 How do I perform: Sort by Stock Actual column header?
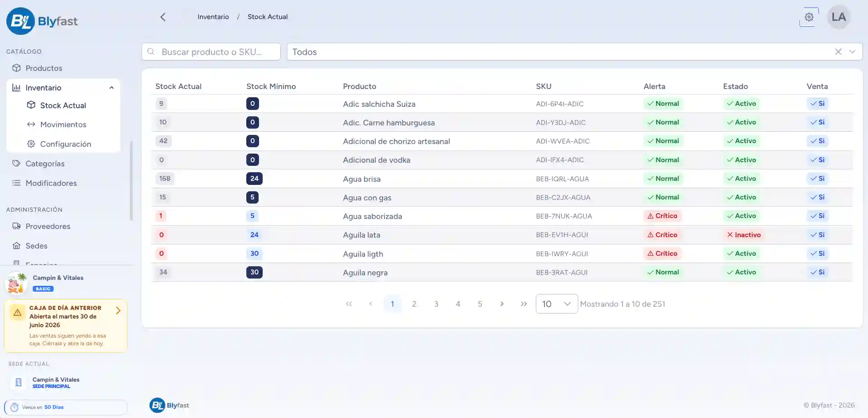pyautogui.click(x=178, y=86)
